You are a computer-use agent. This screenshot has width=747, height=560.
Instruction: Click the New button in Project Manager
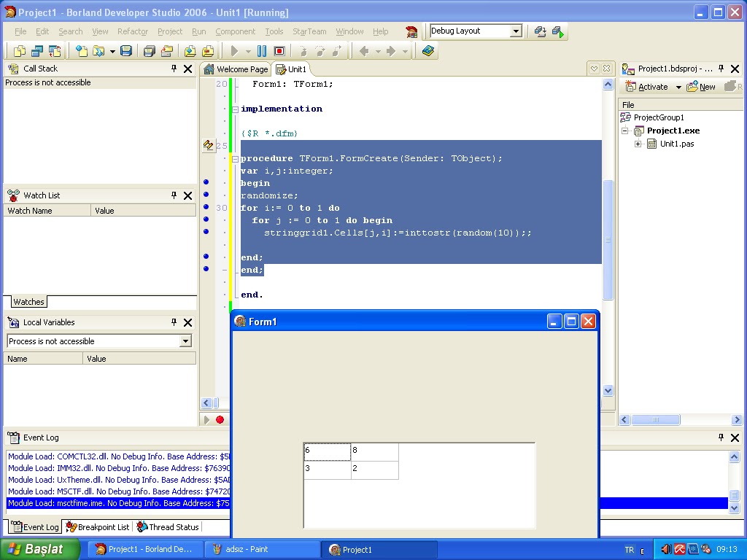[x=702, y=87]
